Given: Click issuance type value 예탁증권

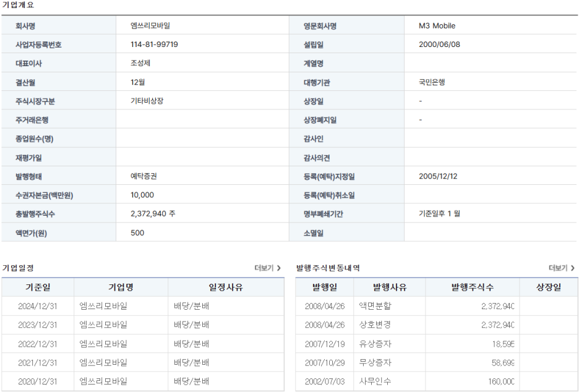Looking at the screenshot, I should click(144, 176).
